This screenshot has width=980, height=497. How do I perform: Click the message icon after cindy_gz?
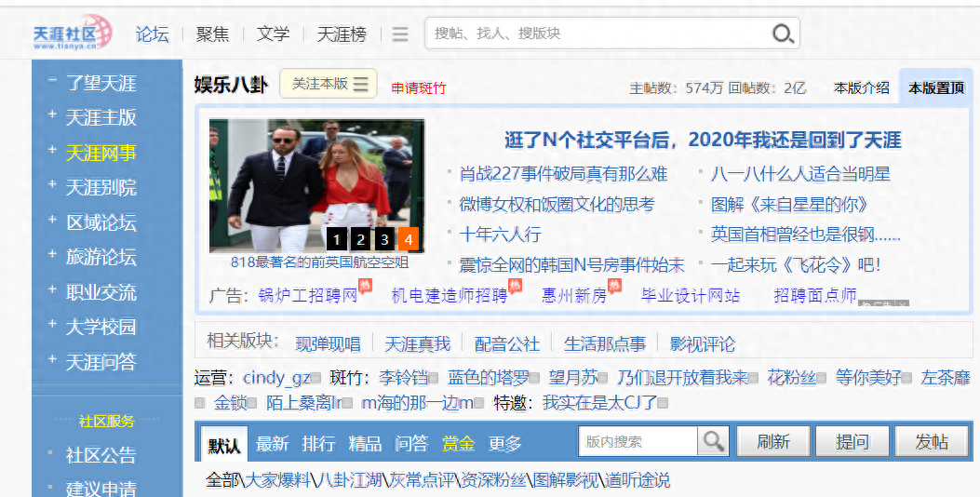[315, 379]
